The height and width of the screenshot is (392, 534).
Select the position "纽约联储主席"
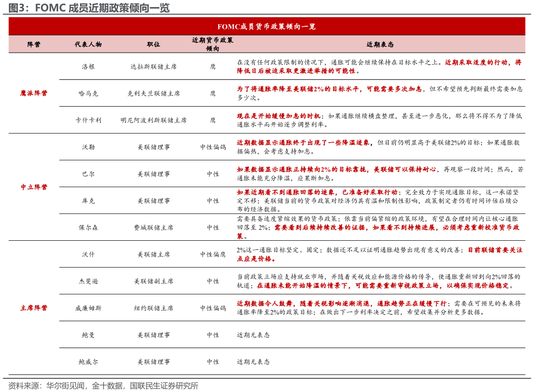(153, 308)
